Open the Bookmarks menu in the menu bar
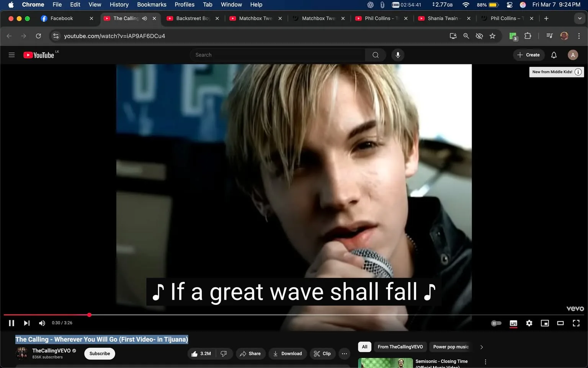Image resolution: width=588 pixels, height=368 pixels. coord(152,5)
